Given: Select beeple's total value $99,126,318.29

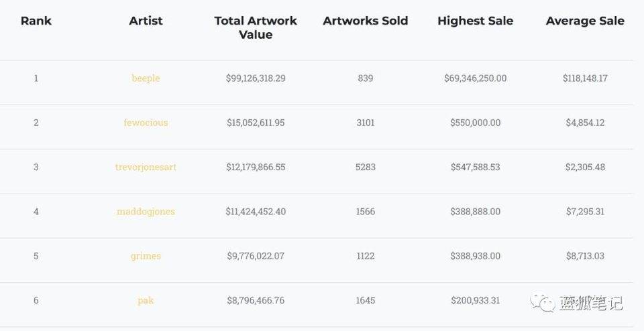Looking at the screenshot, I should (256, 78).
